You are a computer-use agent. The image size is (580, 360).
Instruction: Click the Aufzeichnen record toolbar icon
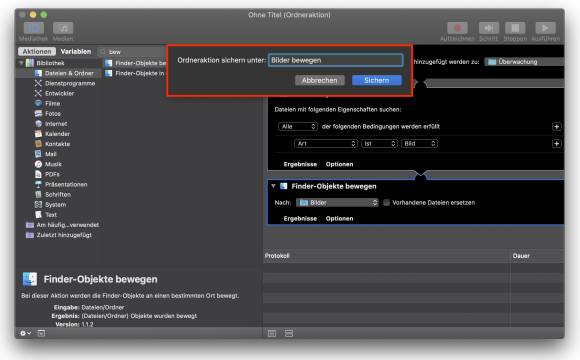[x=457, y=28]
